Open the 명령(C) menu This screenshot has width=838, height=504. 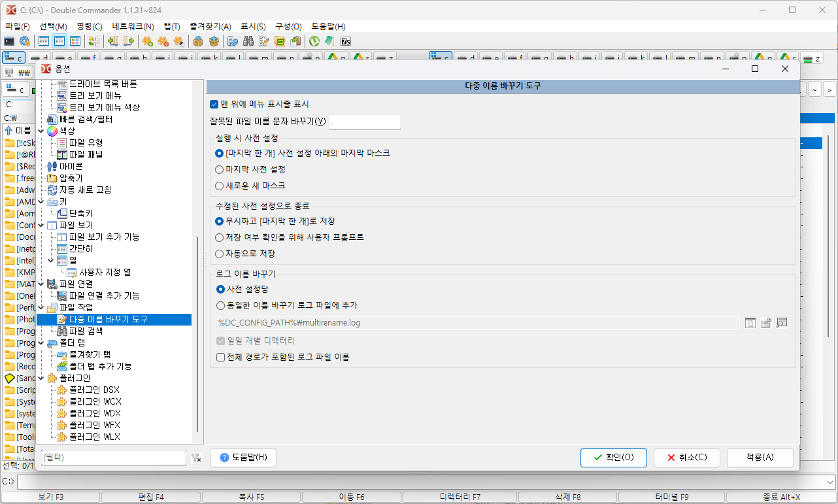(90, 27)
